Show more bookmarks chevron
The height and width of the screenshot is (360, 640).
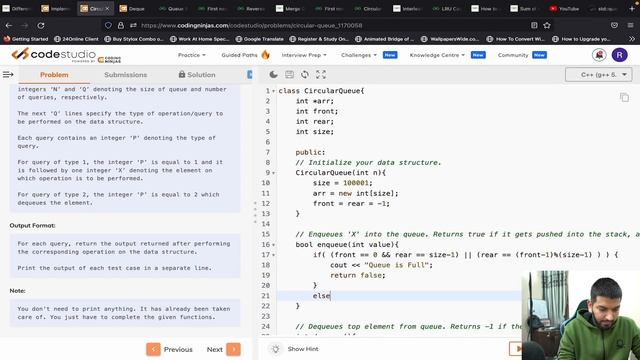632,39
